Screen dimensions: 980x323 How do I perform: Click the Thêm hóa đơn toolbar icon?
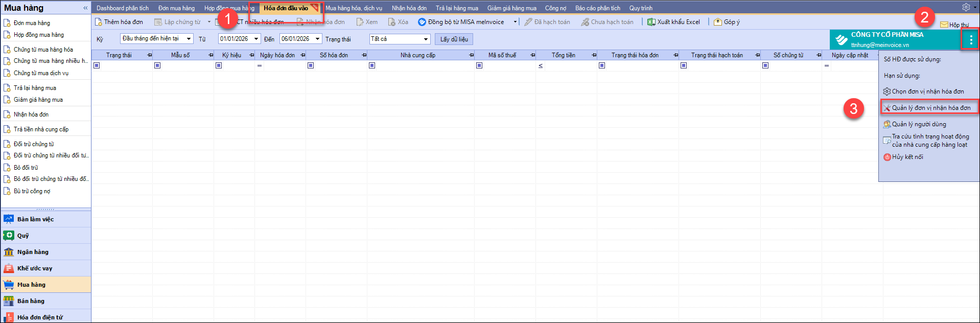[x=99, y=22]
